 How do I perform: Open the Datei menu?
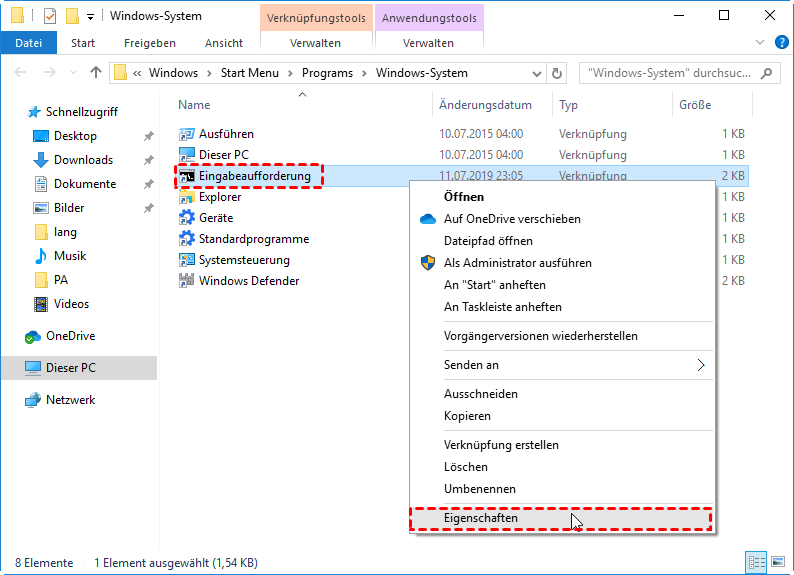coord(28,43)
